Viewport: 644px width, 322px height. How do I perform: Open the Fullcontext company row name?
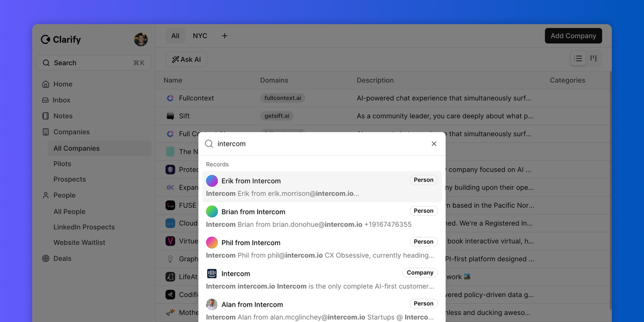[x=196, y=98]
